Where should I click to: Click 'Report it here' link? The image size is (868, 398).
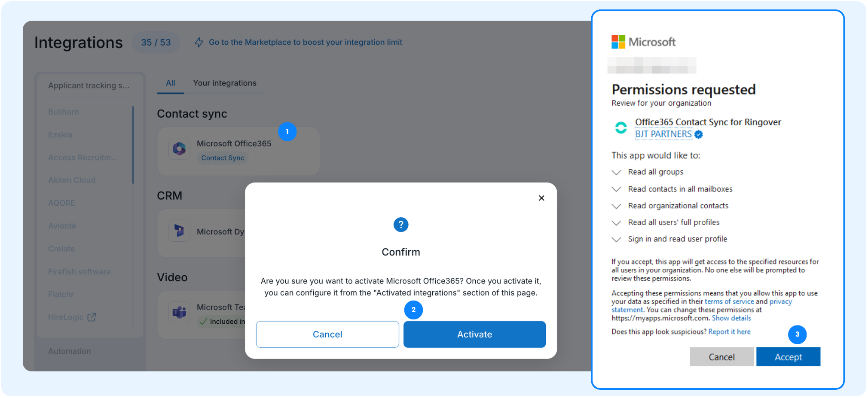[x=729, y=332]
